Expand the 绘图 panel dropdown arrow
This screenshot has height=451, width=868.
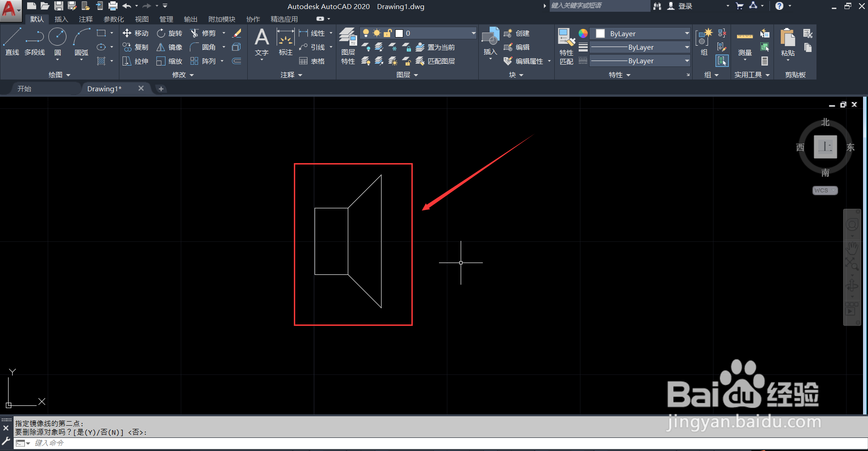(68, 75)
